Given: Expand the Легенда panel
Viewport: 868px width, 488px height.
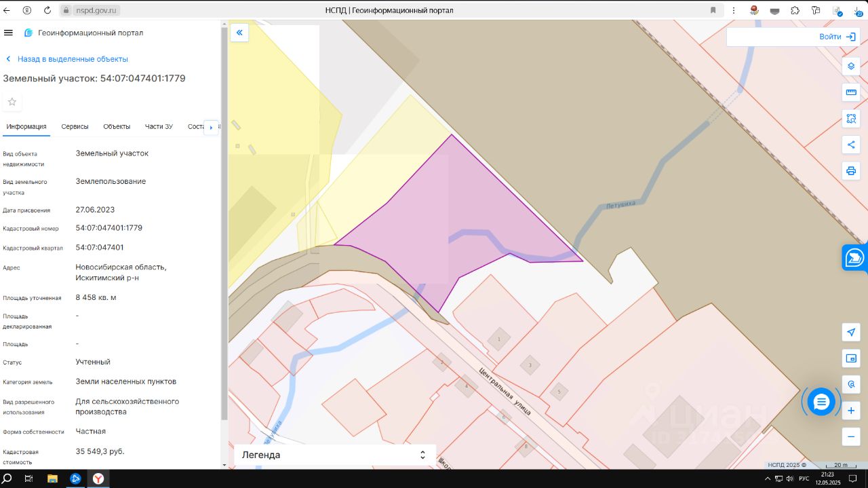Looking at the screenshot, I should pos(334,455).
